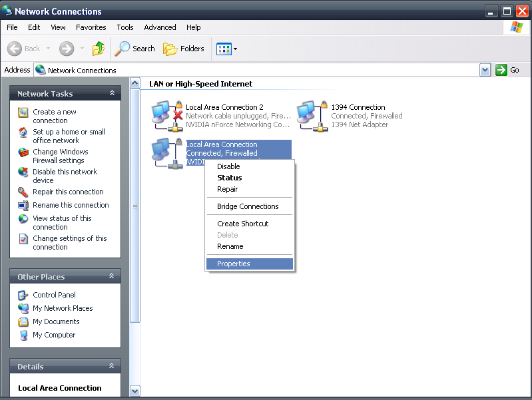Screen dimensions: 532x400
Task: Select the Local Area Connection 2 icon
Action: click(x=168, y=116)
